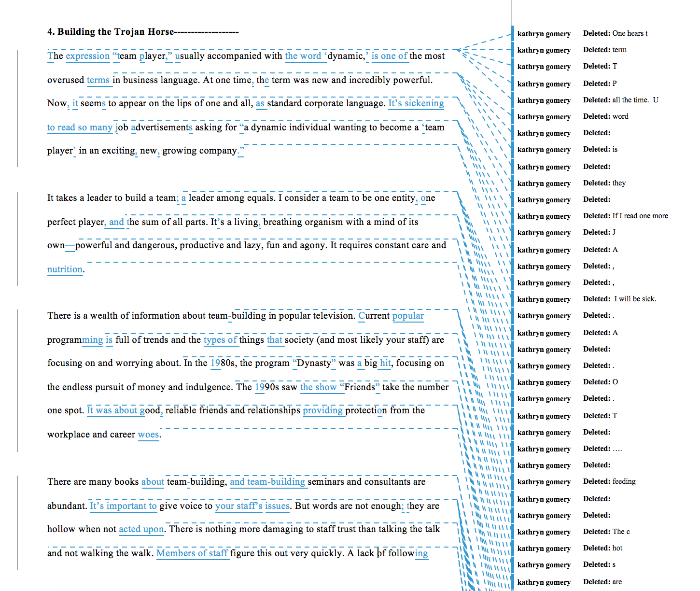Viewport: 700px width, 591px height.
Task: Click the inserted word "hit"
Action: pyautogui.click(x=386, y=363)
